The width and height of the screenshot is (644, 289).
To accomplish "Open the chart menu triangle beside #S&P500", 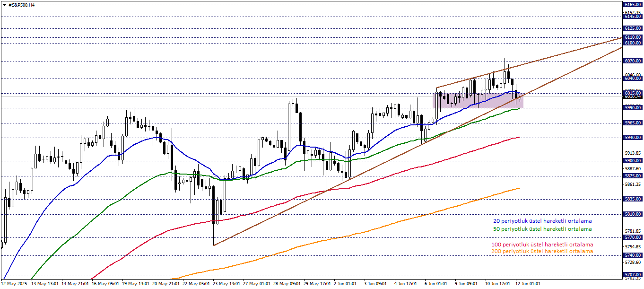I will [4, 5].
